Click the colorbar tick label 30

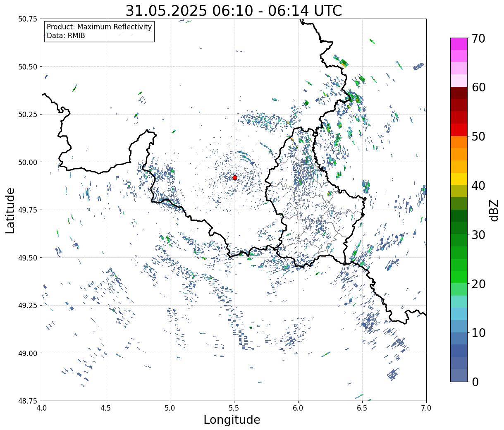pos(478,234)
